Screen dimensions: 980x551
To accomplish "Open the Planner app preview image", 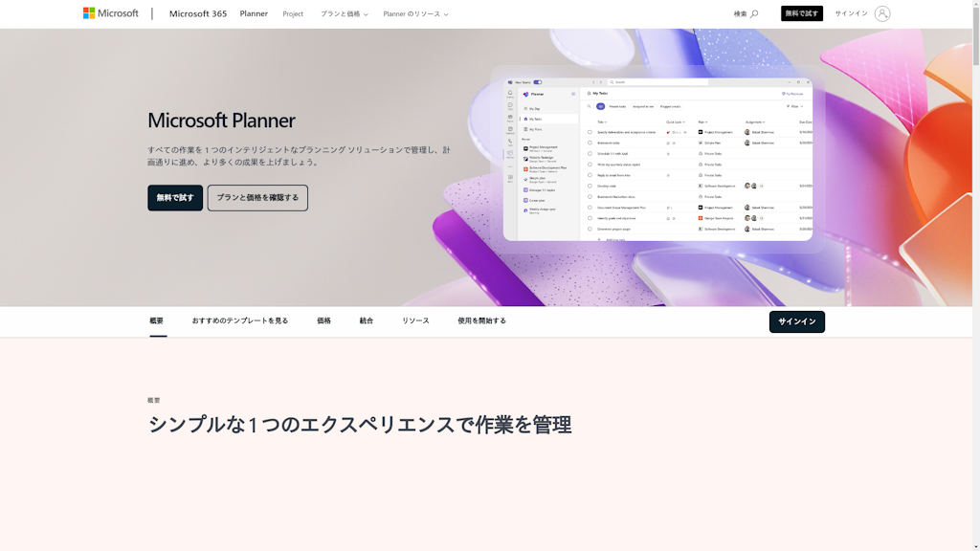I will [x=657, y=160].
